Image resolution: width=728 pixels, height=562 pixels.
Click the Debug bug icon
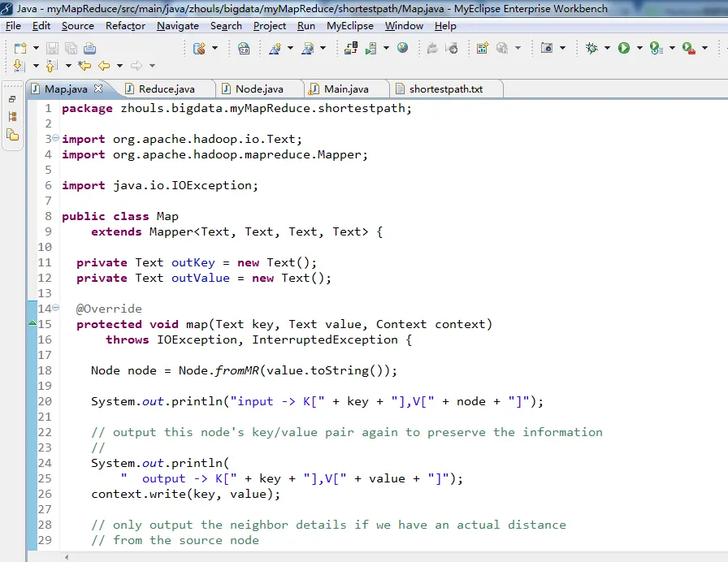click(592, 48)
